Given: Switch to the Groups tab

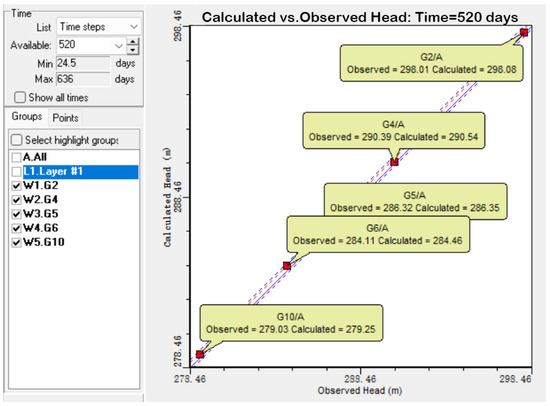Looking at the screenshot, I should point(27,117).
